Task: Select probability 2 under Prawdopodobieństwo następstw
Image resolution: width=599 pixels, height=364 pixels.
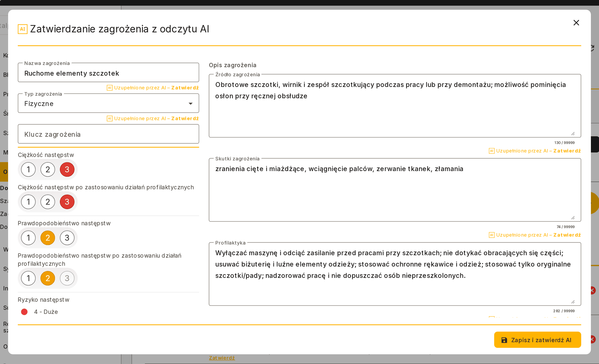Action: point(48,238)
